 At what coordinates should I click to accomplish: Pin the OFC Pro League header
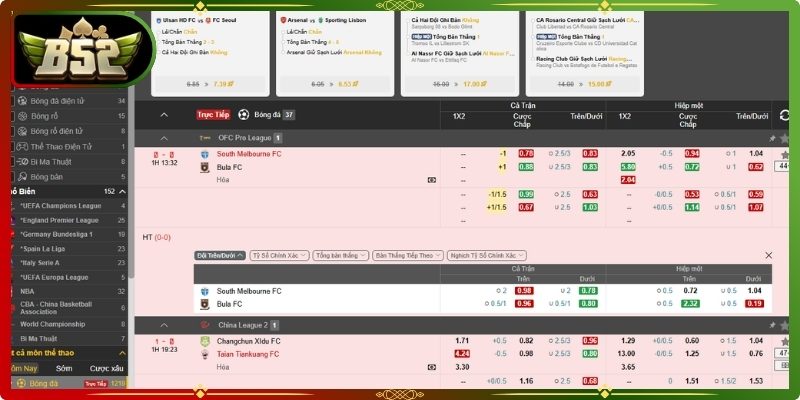[772, 138]
